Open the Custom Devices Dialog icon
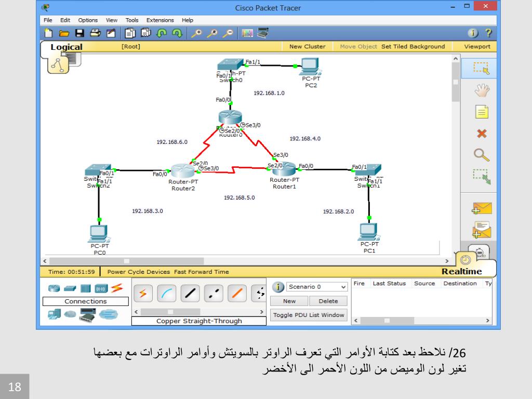The height and width of the screenshot is (399, 532). pyautogui.click(x=263, y=33)
